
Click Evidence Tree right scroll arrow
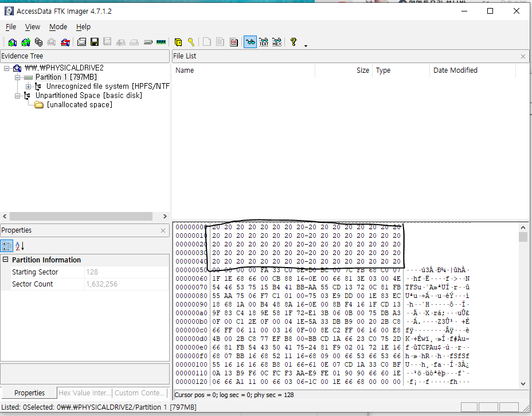point(165,216)
